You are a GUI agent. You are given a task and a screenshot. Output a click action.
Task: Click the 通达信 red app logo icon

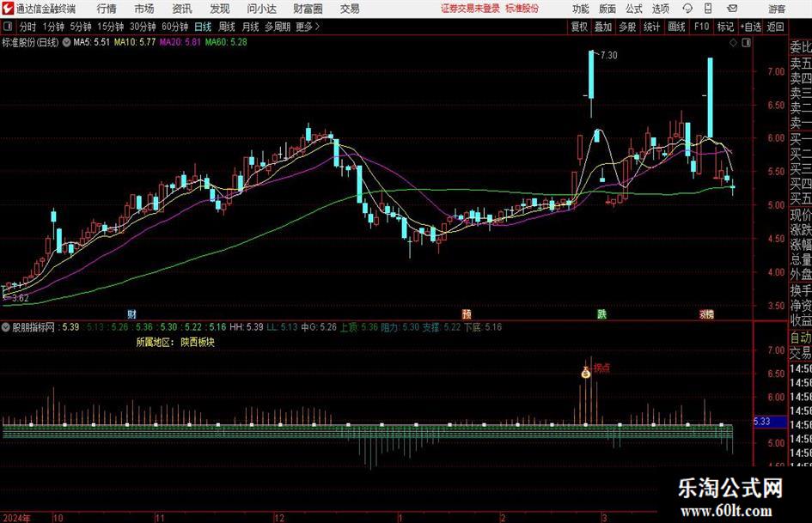click(7, 9)
